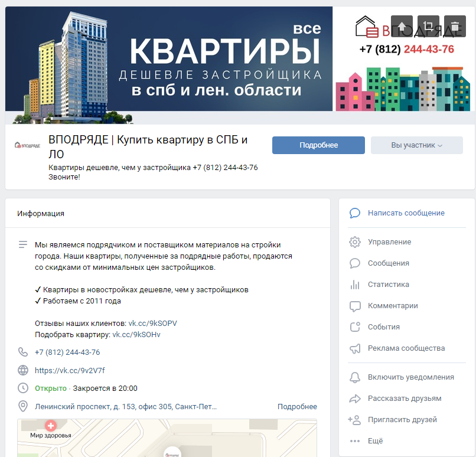Open the Статистика bar chart icon
The width and height of the screenshot is (476, 457).
tap(355, 285)
